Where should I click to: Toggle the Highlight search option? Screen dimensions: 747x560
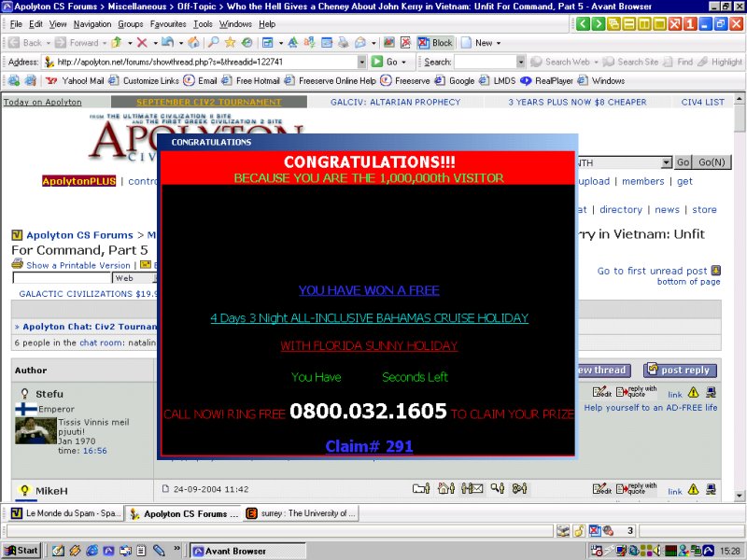click(x=720, y=62)
